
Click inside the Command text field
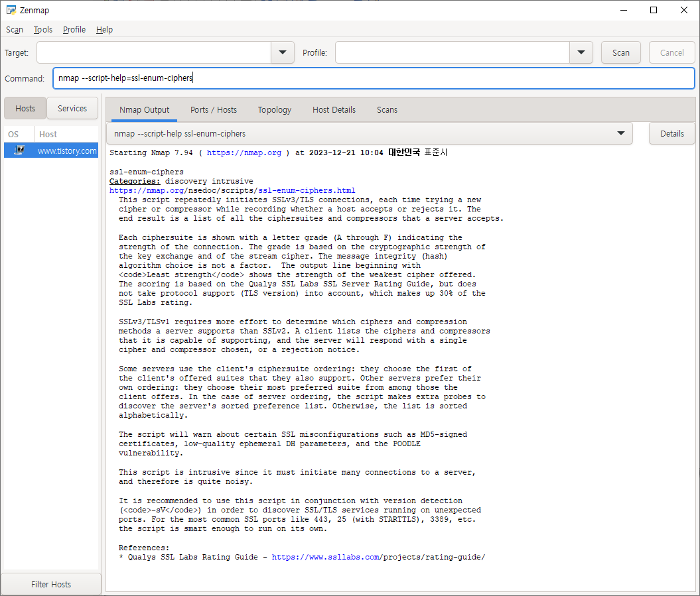374,78
